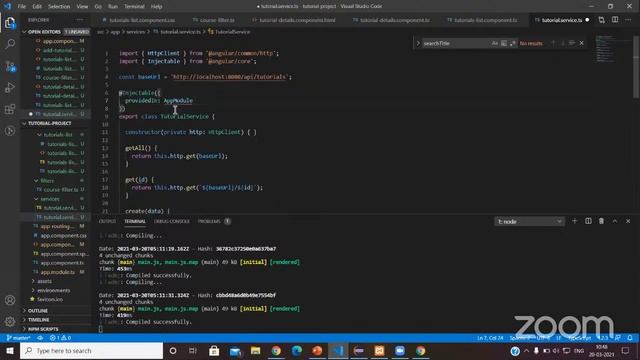This screenshot has height=360, width=640.
Task: Kill the terminal with trash icon
Action: point(601,221)
